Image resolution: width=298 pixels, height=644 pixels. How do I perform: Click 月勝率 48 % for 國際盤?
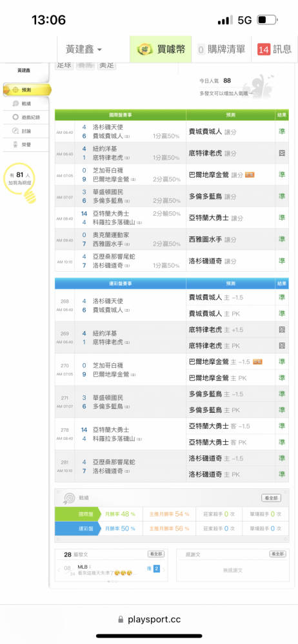pyautogui.click(x=120, y=514)
